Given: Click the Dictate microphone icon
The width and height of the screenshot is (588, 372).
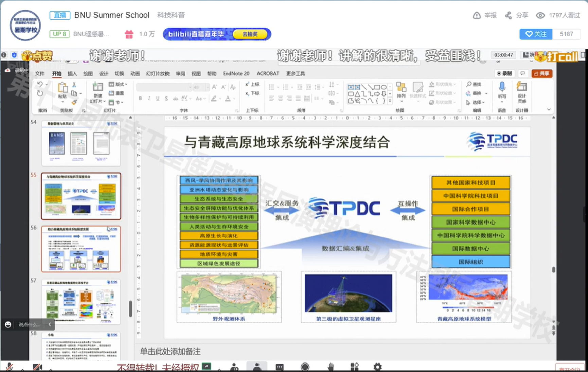Looking at the screenshot, I should (x=502, y=87).
